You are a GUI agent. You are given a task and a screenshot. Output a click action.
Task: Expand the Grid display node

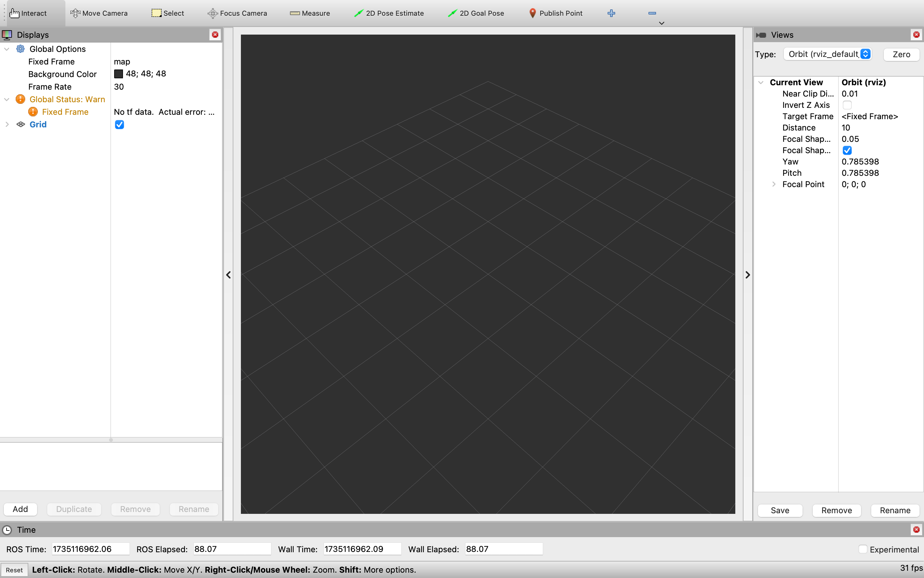click(7, 125)
